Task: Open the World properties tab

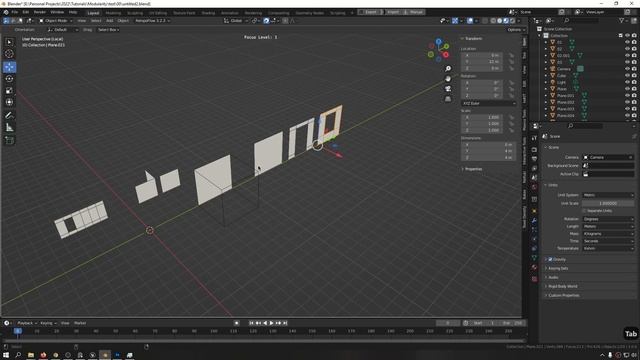Action: [x=534, y=187]
